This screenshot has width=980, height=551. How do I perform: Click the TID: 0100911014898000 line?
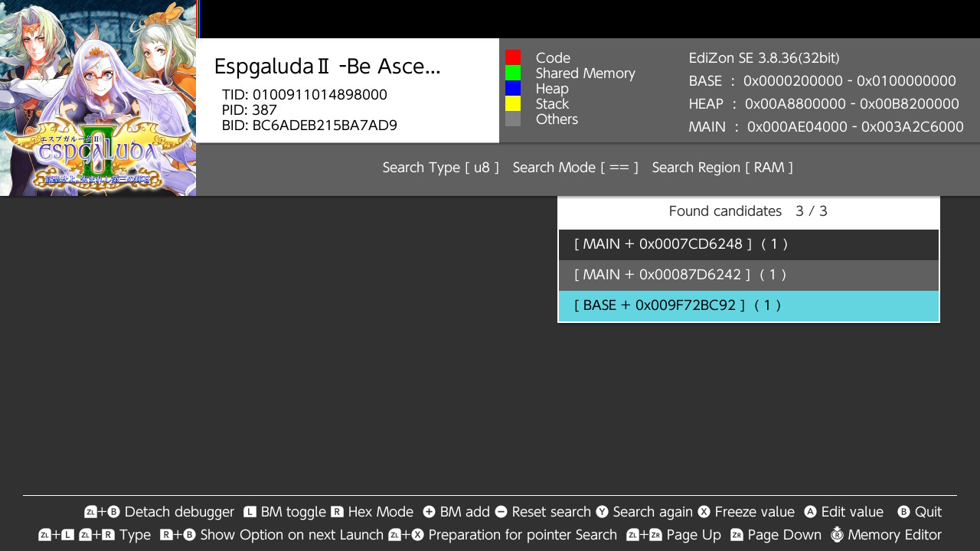point(305,95)
